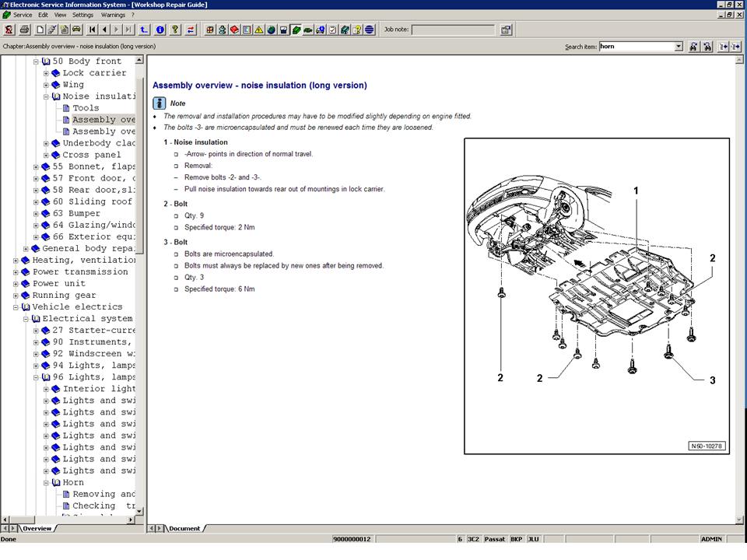Click the active green book icon

[x=296, y=30]
